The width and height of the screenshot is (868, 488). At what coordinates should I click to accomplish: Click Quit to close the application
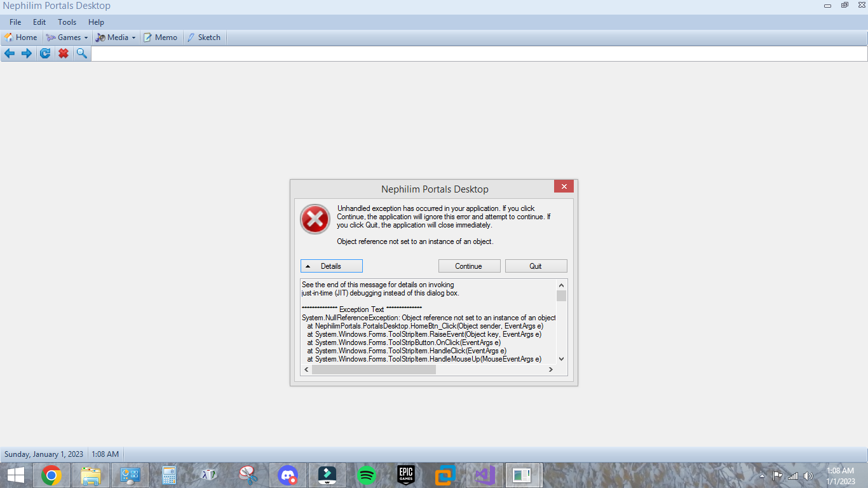point(536,266)
